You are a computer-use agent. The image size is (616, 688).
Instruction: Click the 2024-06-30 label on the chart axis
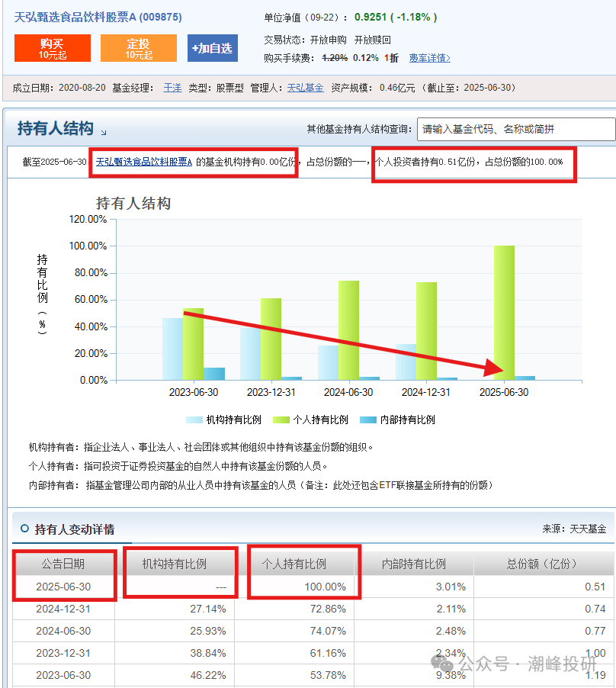click(x=348, y=392)
